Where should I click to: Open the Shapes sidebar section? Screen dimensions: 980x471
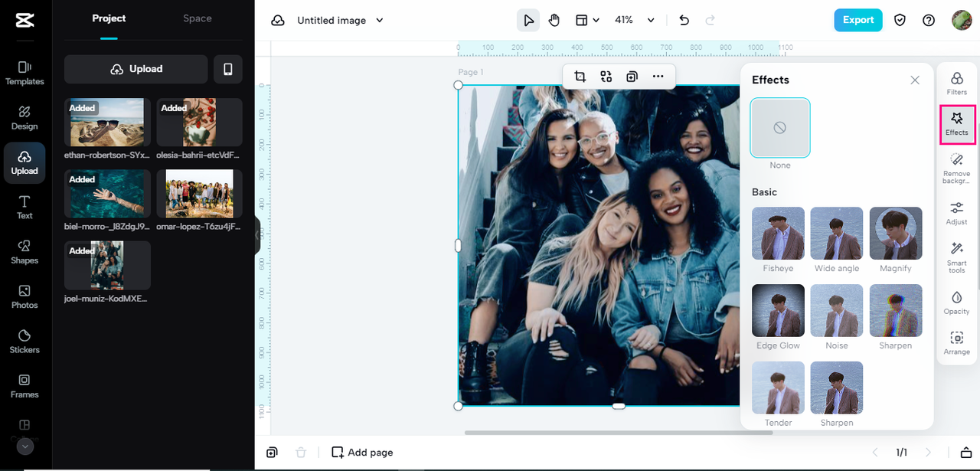click(24, 252)
